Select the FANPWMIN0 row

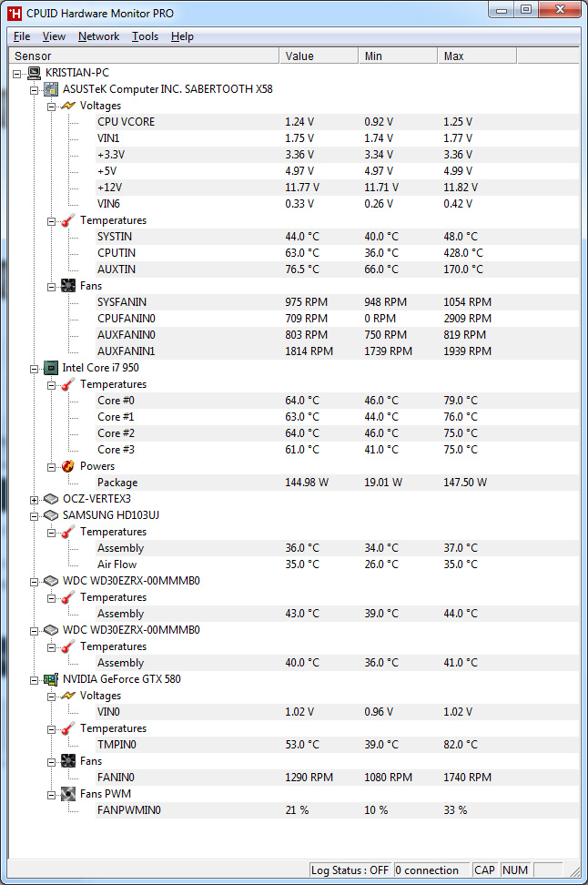[x=338, y=810]
